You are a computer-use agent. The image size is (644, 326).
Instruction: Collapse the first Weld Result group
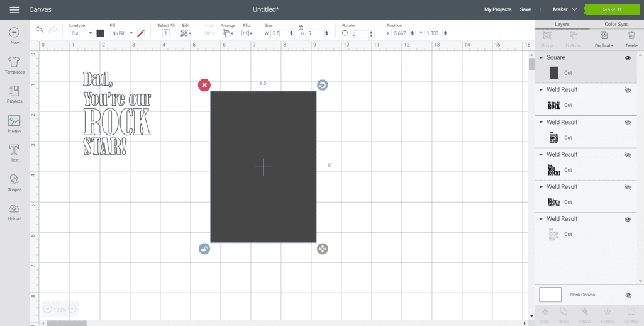point(541,90)
